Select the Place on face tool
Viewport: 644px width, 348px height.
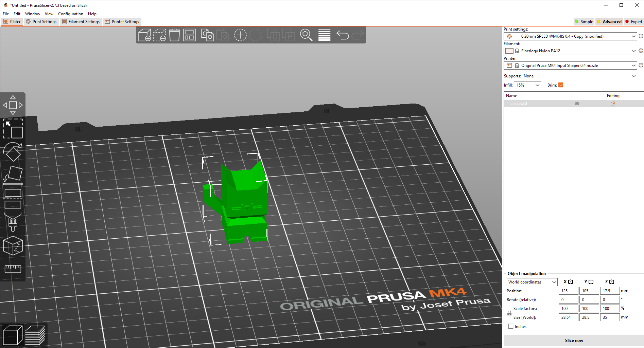[x=13, y=176]
